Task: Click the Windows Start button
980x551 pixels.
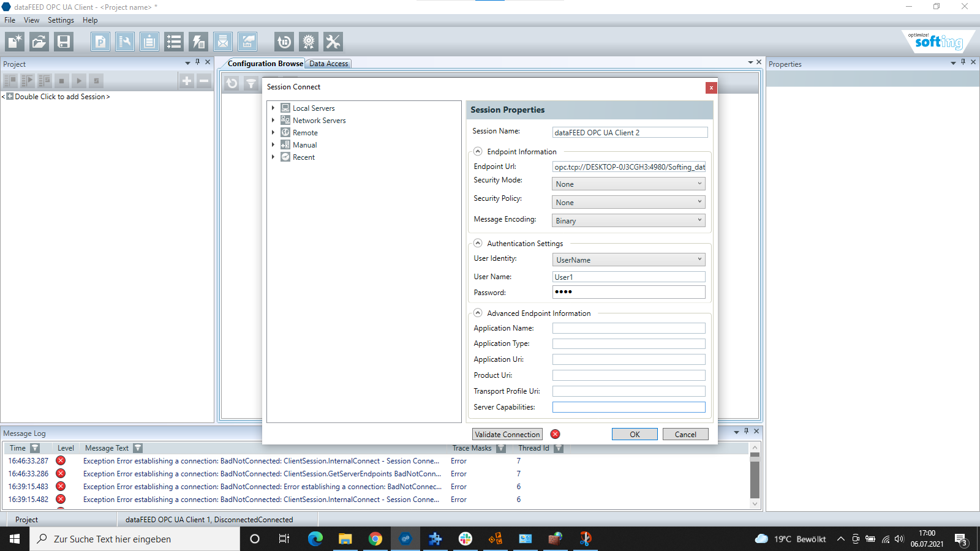Action: [x=15, y=539]
